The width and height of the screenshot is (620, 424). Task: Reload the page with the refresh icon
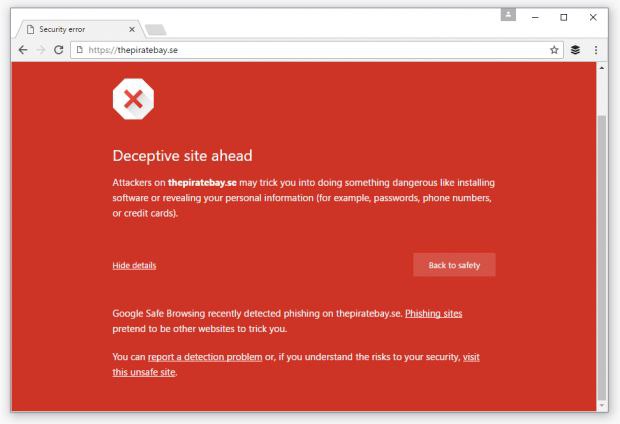(x=59, y=50)
